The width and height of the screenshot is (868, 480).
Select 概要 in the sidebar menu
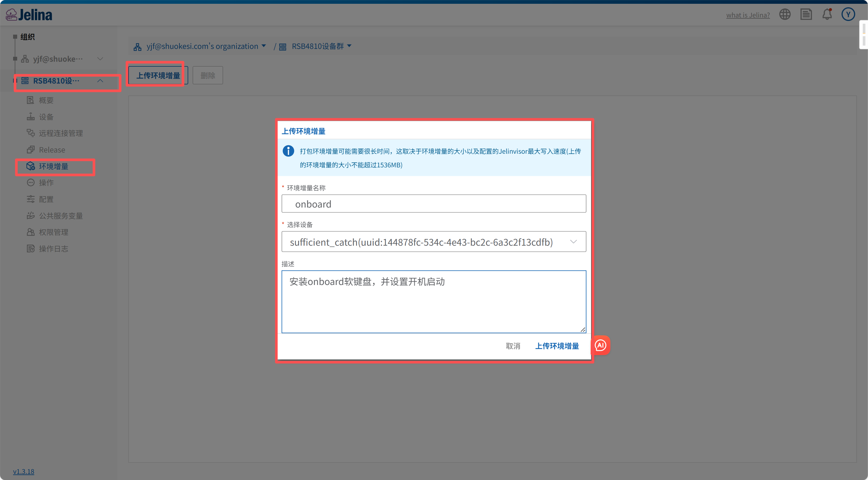tap(46, 100)
